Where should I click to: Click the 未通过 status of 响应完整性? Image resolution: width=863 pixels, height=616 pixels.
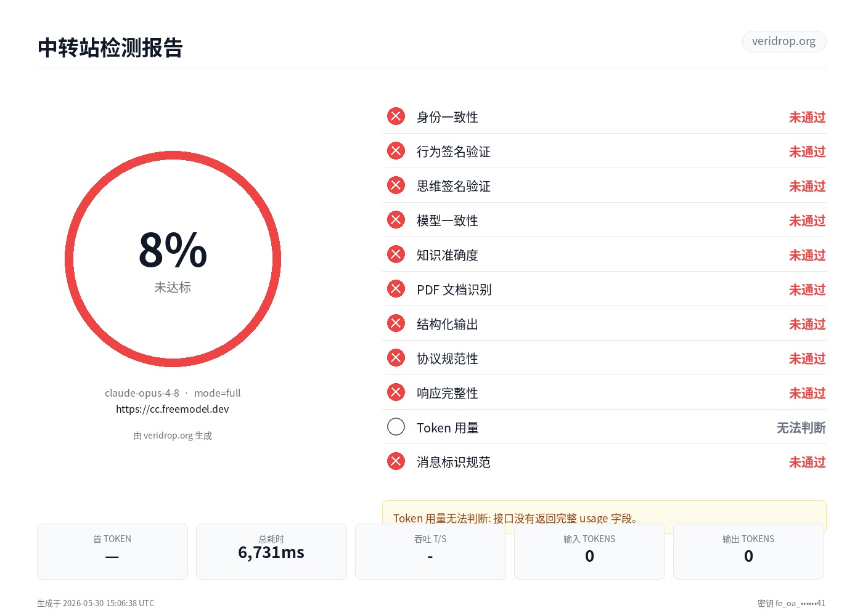[x=807, y=393]
